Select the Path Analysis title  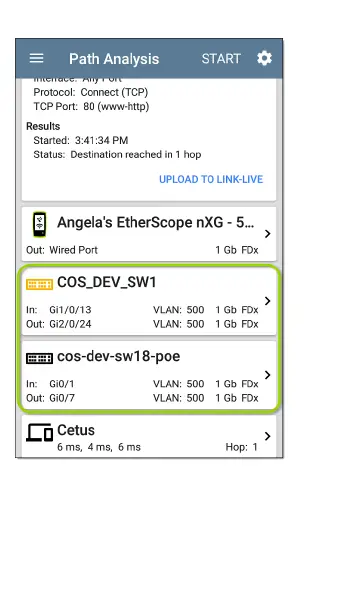(x=114, y=59)
